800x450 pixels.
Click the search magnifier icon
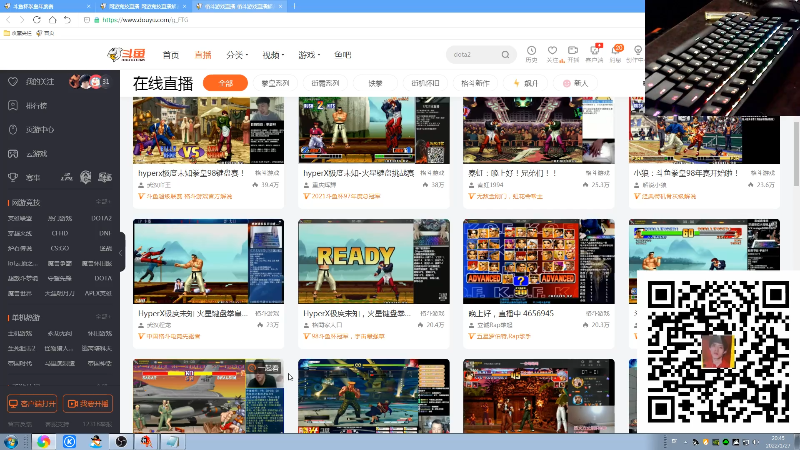505,55
